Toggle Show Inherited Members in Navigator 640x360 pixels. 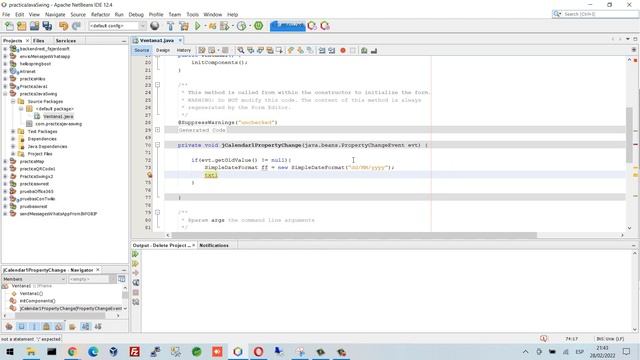(x=9, y=327)
